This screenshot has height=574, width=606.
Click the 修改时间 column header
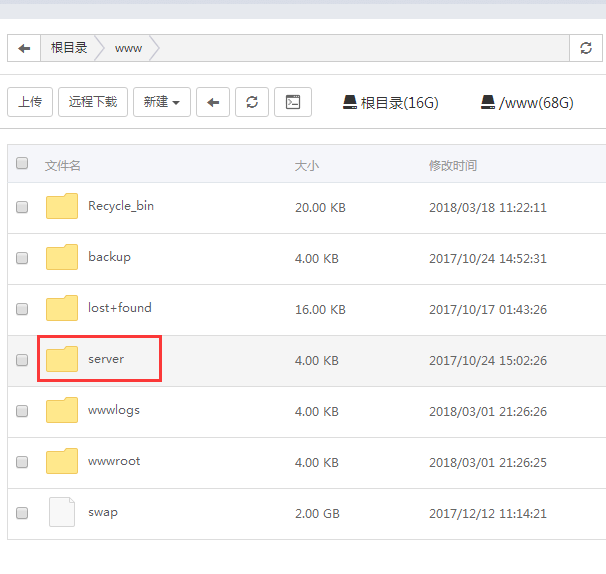pyautogui.click(x=453, y=166)
